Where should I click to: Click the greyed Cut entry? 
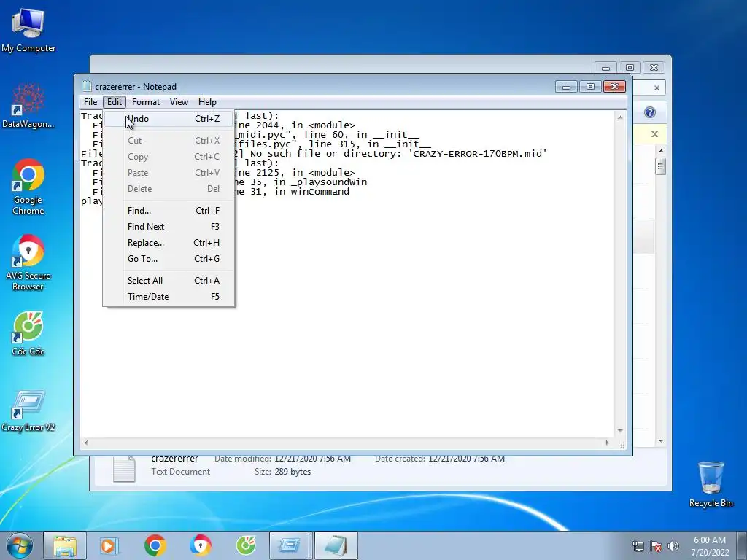(169, 141)
